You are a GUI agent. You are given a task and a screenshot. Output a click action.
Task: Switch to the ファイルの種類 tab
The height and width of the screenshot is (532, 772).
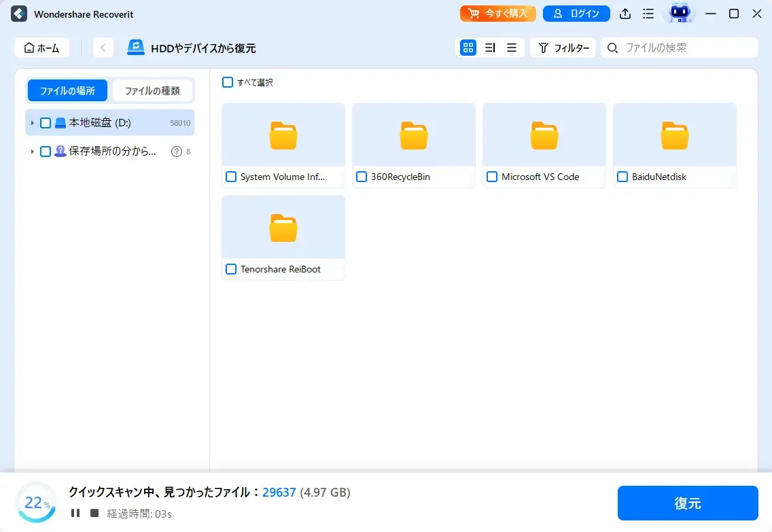(x=152, y=90)
